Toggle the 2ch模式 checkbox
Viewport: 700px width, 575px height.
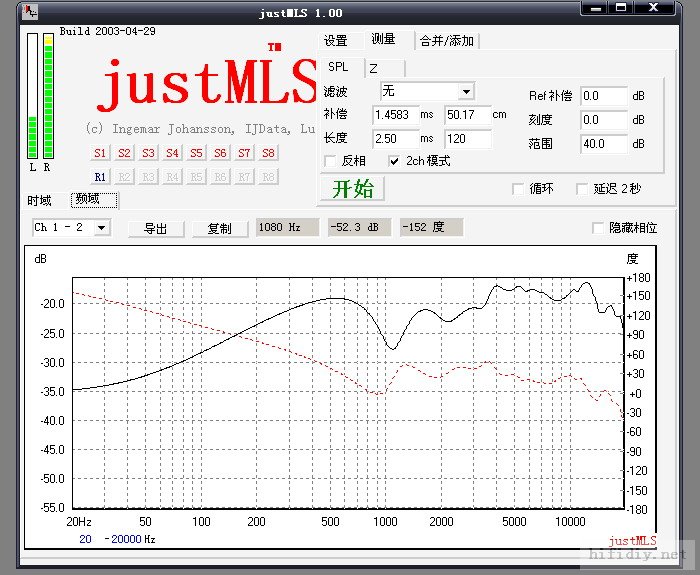[x=395, y=161]
